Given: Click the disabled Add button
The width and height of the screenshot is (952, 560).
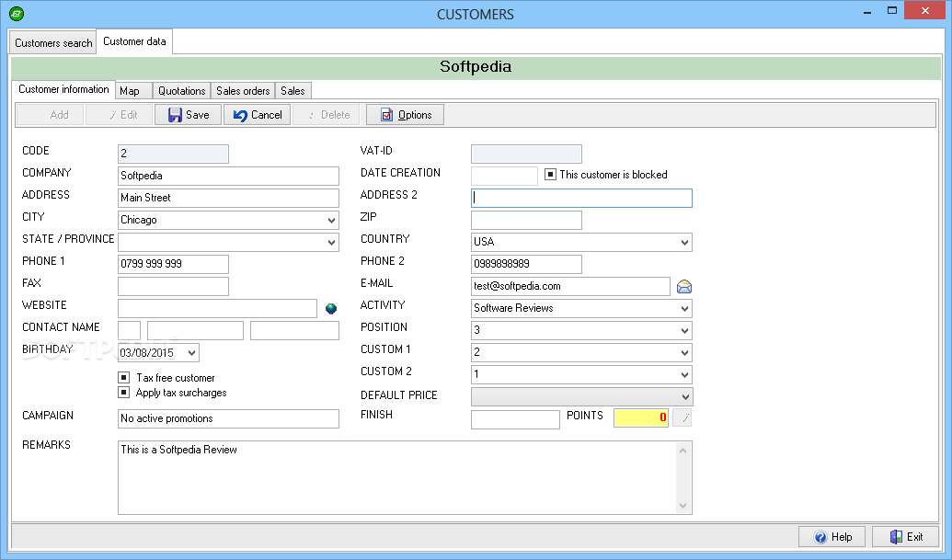Looking at the screenshot, I should (x=50, y=115).
